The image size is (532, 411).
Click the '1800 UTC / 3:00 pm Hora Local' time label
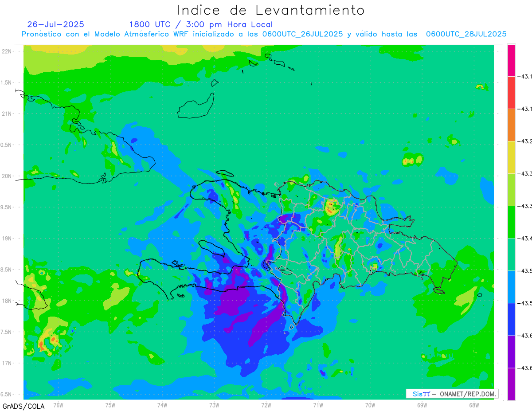click(x=201, y=25)
